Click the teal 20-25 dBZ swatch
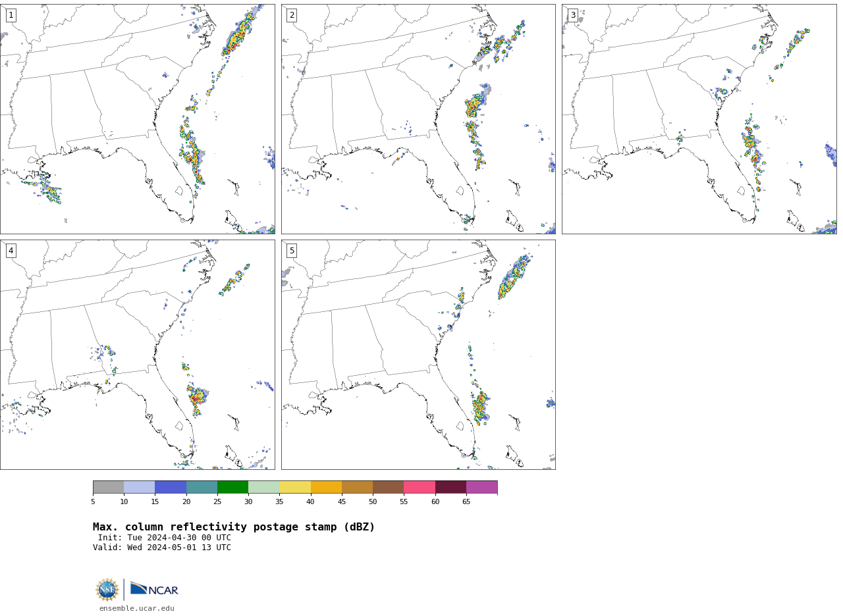 (x=202, y=487)
